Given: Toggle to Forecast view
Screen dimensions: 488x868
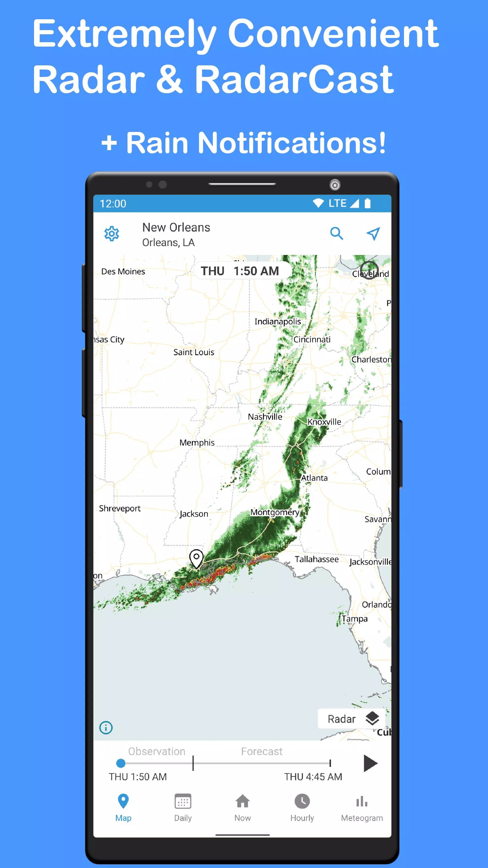Looking at the screenshot, I should tap(261, 751).
